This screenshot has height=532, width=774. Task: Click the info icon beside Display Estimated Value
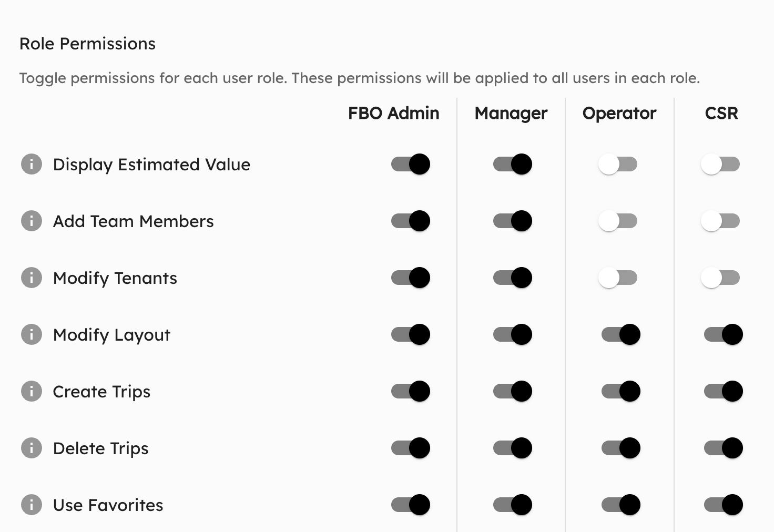click(31, 164)
